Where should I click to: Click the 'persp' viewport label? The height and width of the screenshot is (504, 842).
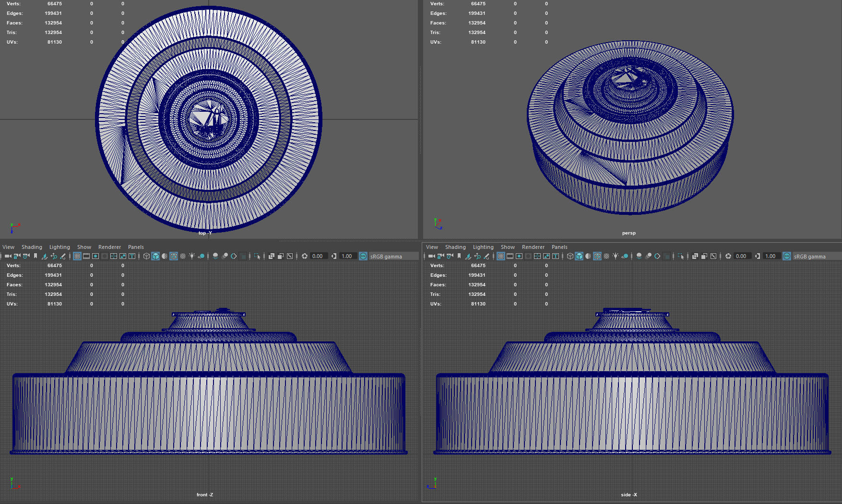pos(629,233)
